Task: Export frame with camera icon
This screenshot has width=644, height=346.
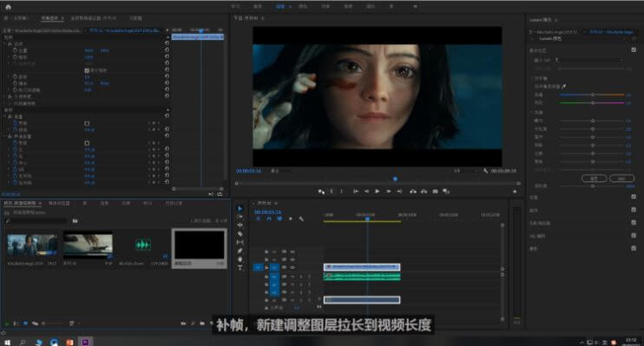Action: pos(435,192)
